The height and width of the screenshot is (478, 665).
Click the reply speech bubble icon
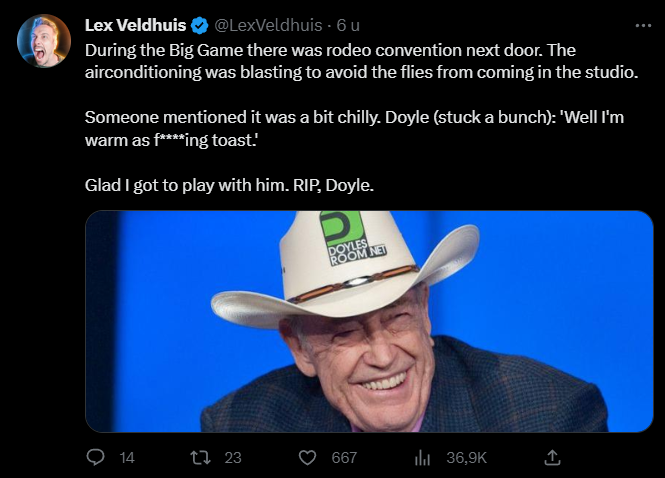[96, 457]
